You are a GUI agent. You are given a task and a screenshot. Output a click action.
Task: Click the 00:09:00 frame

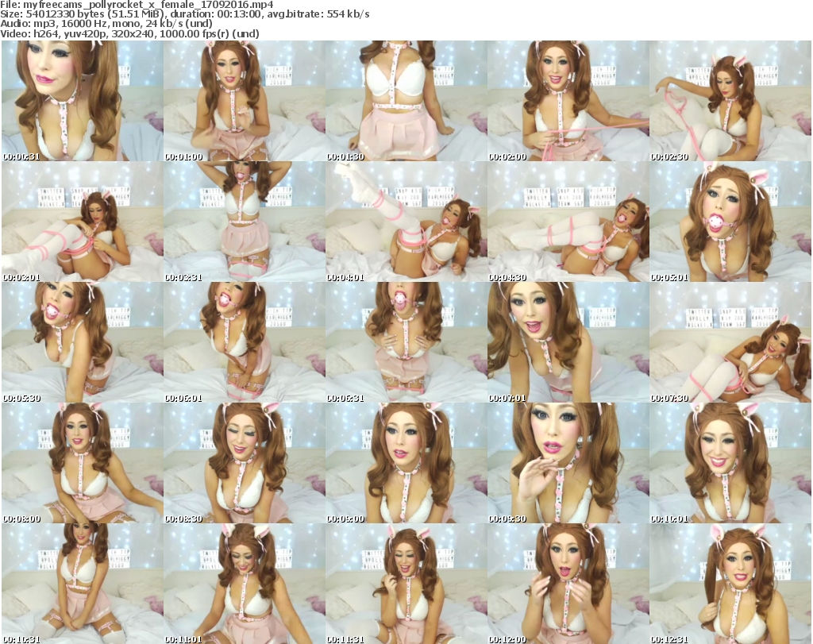tap(406, 463)
